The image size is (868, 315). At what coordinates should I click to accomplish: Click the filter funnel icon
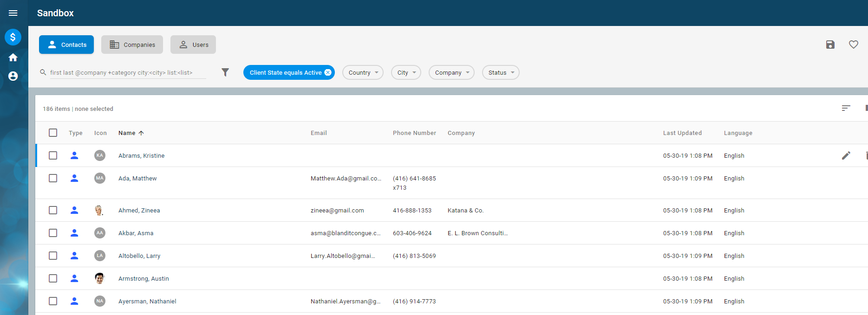click(225, 72)
